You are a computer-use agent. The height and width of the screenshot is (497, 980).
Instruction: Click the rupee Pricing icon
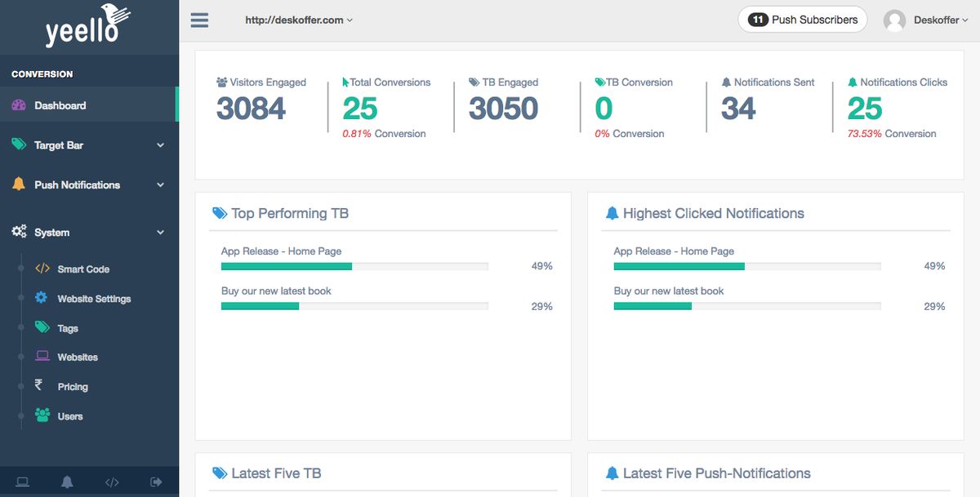39,386
